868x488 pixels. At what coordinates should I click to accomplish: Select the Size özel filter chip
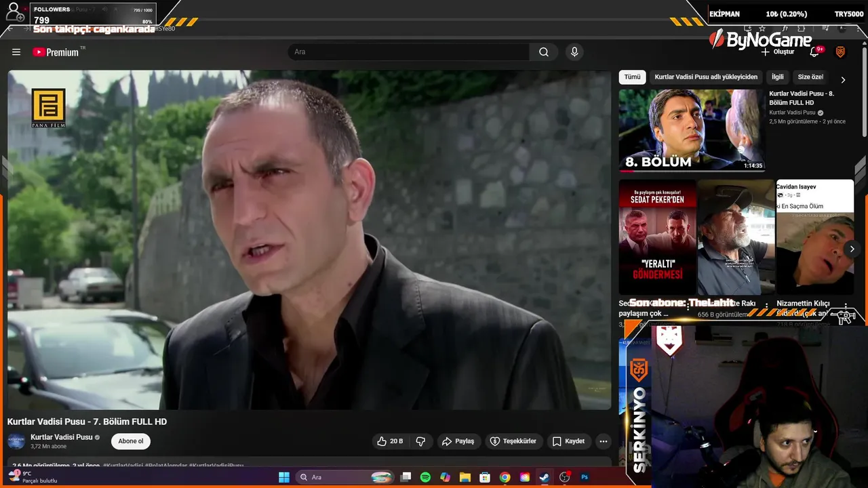(810, 77)
